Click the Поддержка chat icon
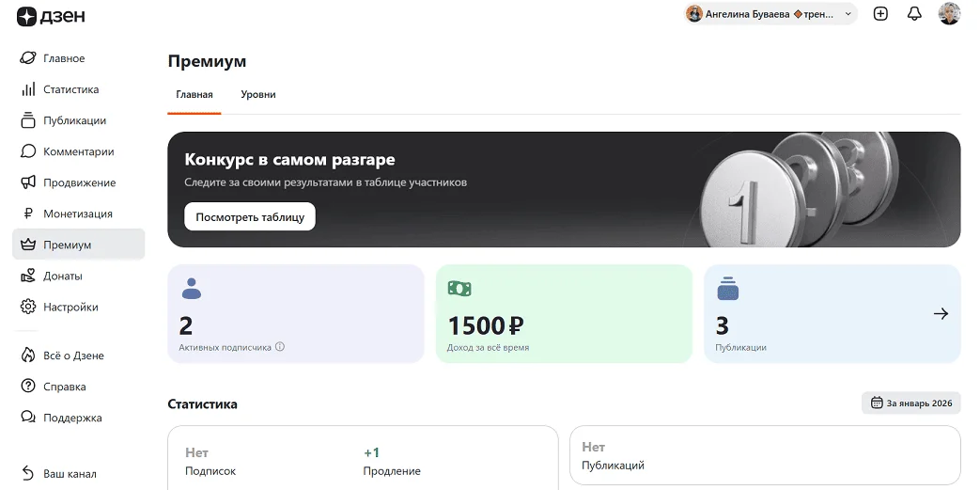980x490 pixels. 28,418
